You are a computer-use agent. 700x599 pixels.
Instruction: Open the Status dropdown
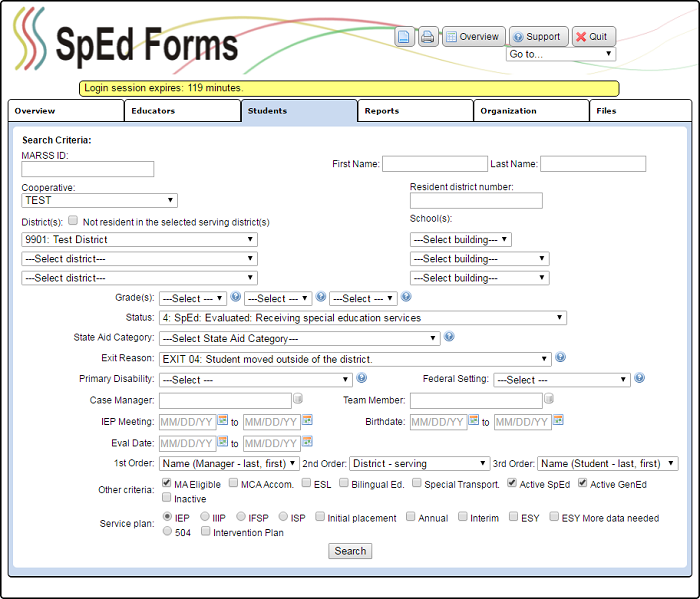362,318
